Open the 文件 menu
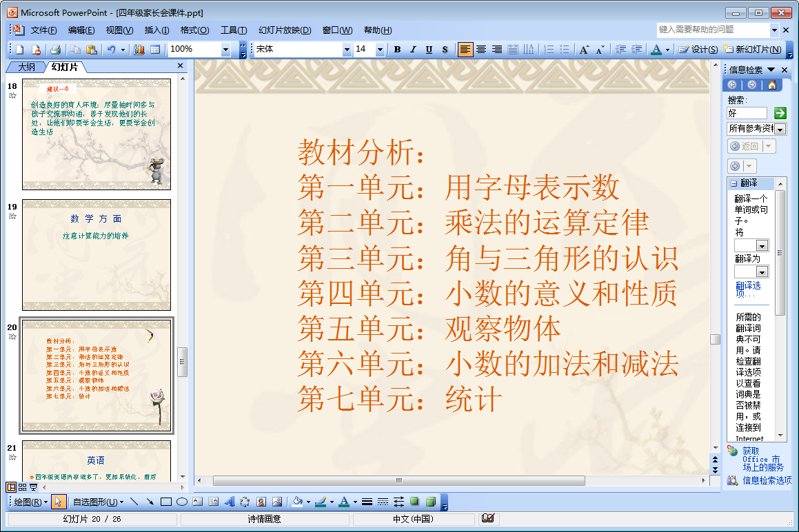 (43, 30)
